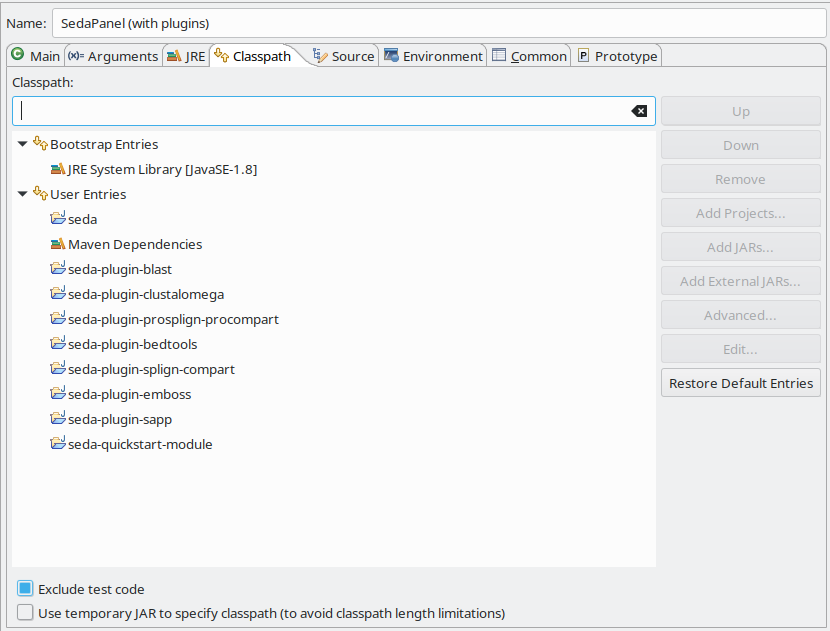
Task: Click the seda project folder icon
Action: click(x=58, y=220)
